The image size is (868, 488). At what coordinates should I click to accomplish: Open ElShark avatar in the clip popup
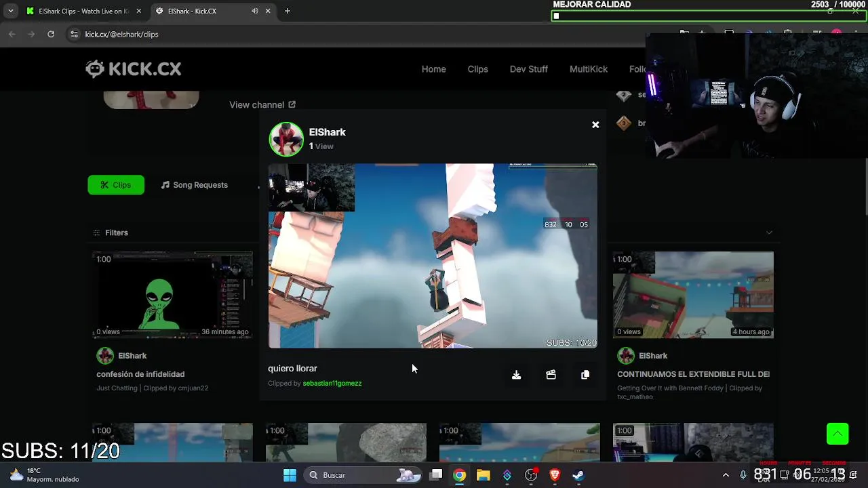click(x=286, y=139)
